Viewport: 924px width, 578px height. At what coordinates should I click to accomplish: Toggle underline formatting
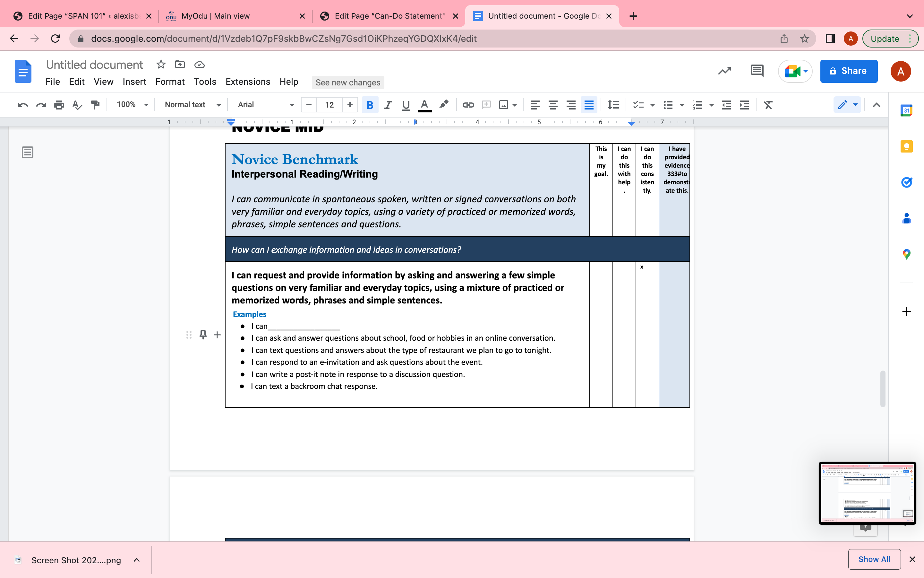pyautogui.click(x=406, y=105)
